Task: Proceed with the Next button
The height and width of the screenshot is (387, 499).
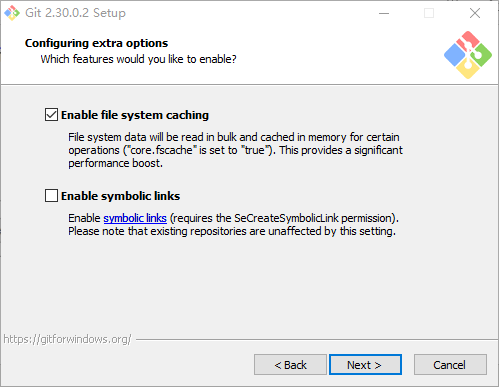Action: pos(365,365)
